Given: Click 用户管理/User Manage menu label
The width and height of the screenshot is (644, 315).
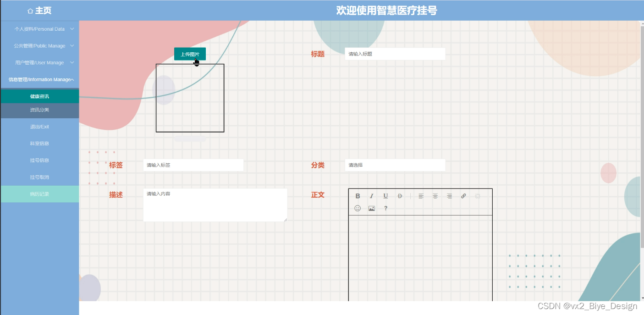Looking at the screenshot, I should click(39, 63).
